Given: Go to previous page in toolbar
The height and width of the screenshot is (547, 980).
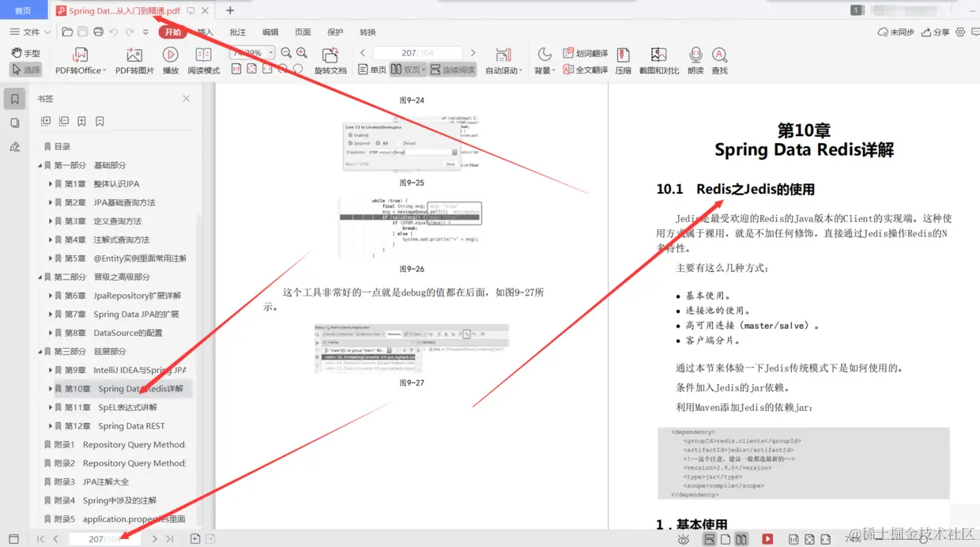Looking at the screenshot, I should pos(364,53).
